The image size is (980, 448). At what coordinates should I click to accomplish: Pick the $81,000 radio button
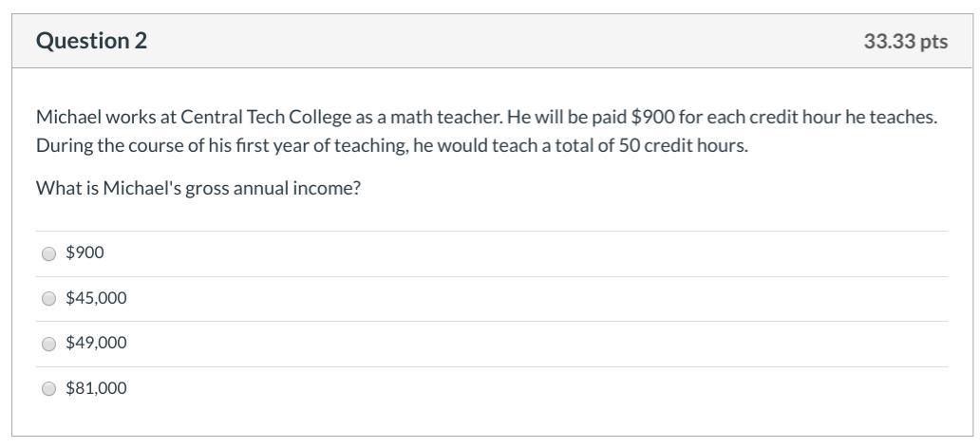click(48, 388)
